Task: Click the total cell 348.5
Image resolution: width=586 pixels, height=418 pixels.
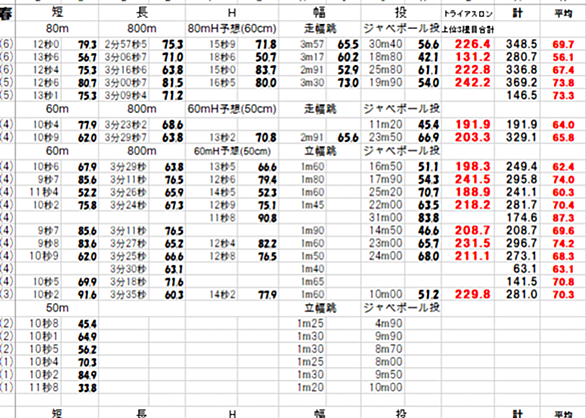Action: pyautogui.click(x=521, y=44)
